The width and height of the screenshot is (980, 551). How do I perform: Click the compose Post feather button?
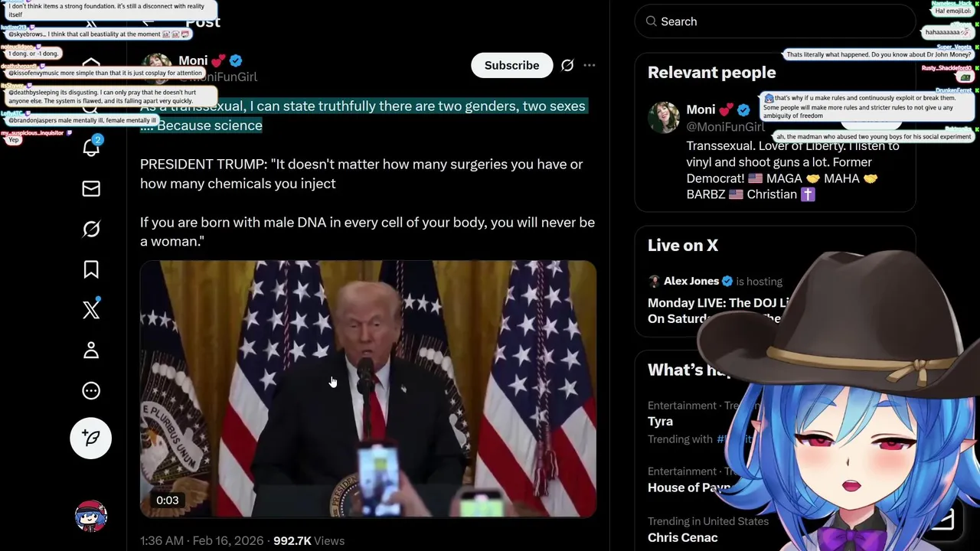point(91,438)
